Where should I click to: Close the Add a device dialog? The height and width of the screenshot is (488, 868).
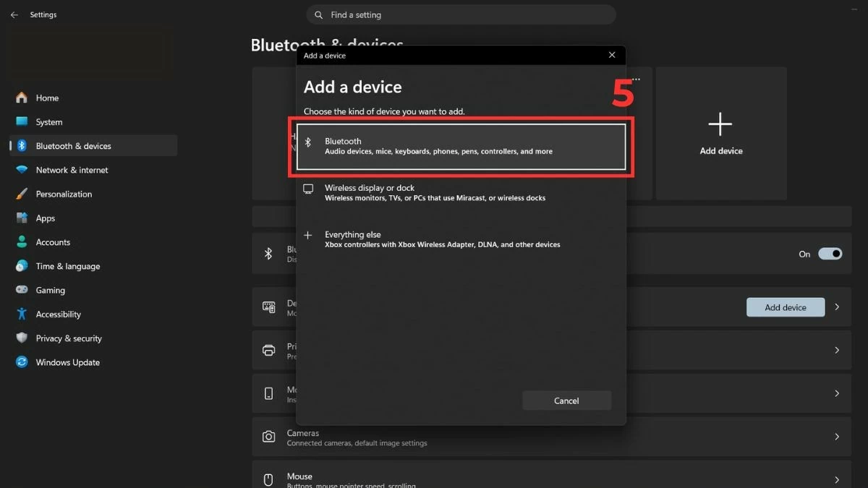(x=612, y=55)
